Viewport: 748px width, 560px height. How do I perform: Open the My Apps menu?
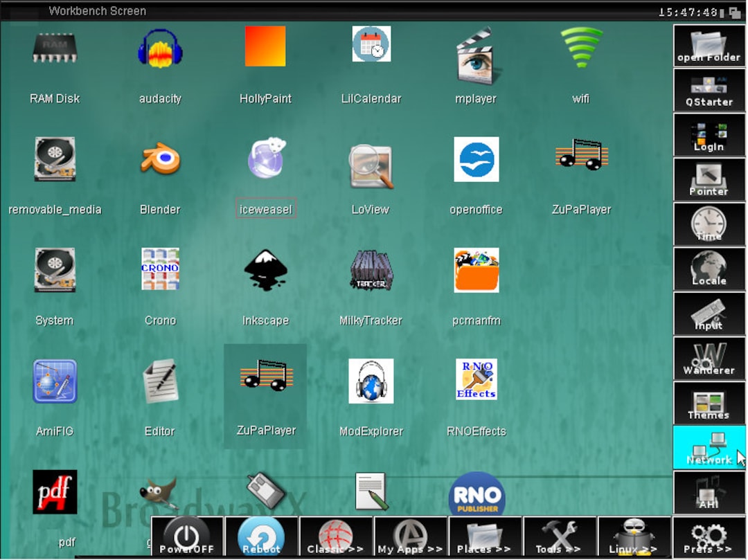tap(411, 536)
